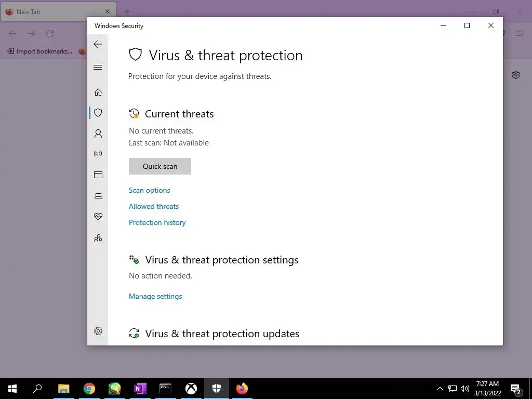The width and height of the screenshot is (532, 399).
Task: Open Command Prompt from taskbar
Action: point(165,389)
